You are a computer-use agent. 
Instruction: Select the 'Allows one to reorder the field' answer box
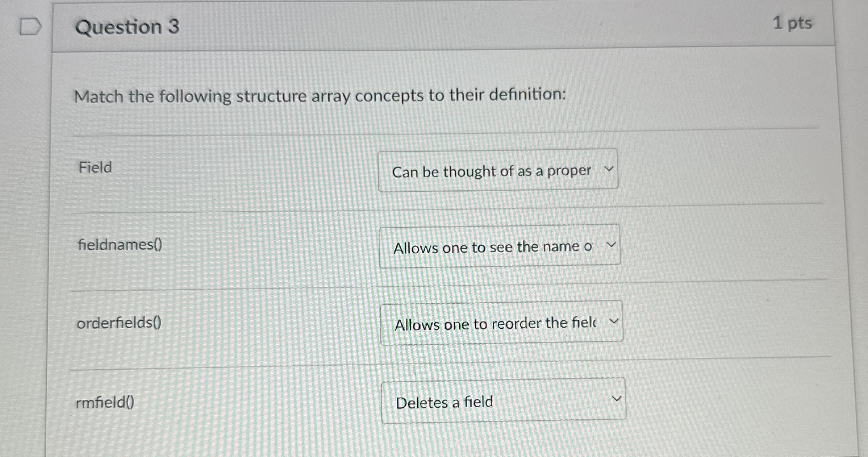tap(501, 323)
